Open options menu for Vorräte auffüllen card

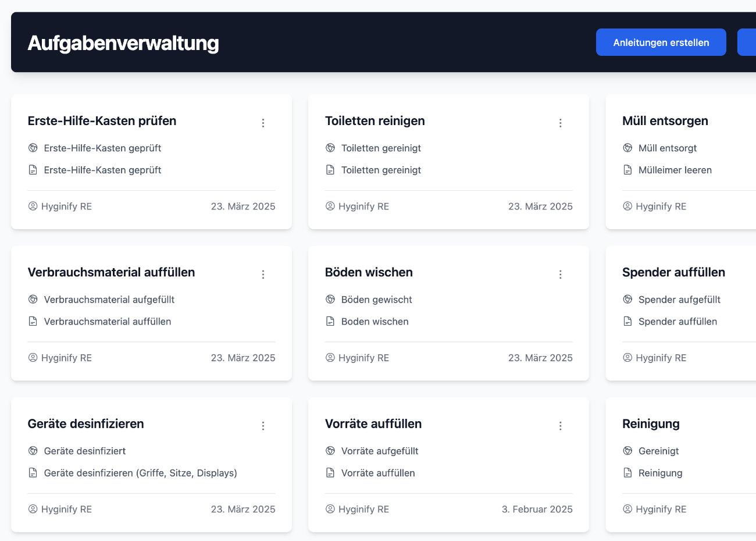pos(561,426)
